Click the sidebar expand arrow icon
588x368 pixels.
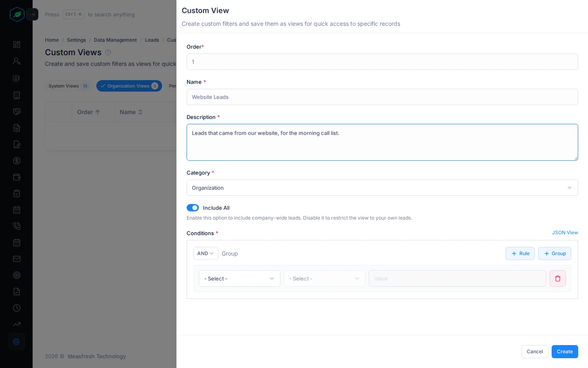click(32, 14)
